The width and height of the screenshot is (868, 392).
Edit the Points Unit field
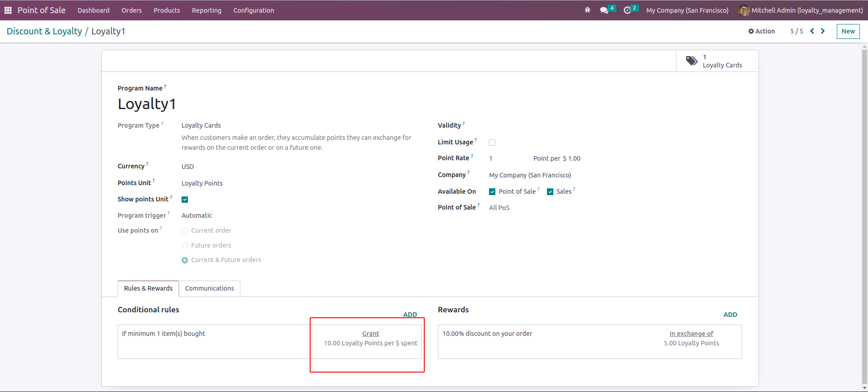tap(202, 183)
